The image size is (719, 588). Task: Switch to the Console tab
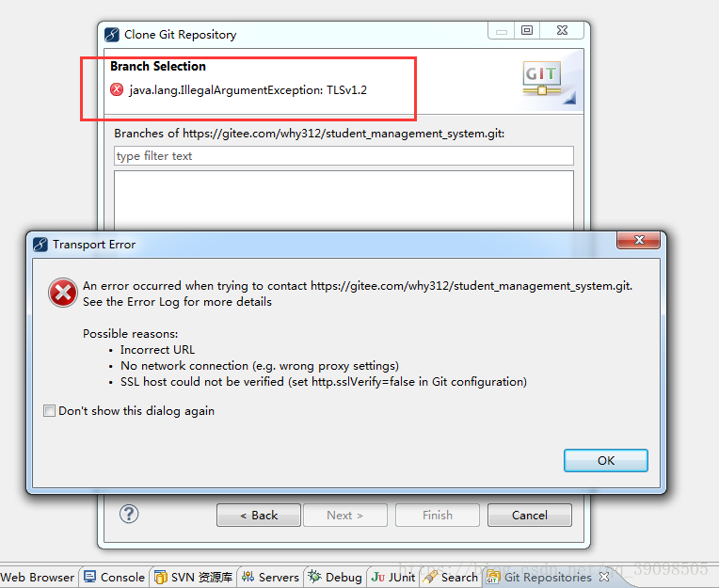click(x=114, y=577)
